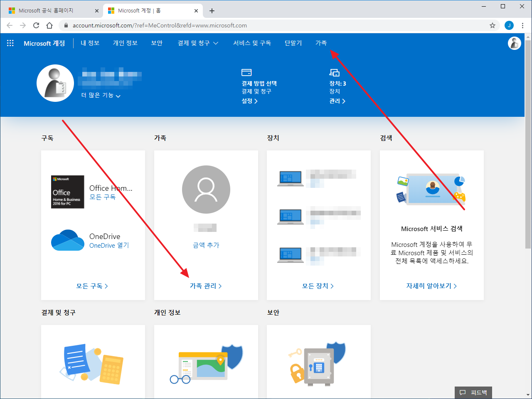Click the OneDrive product name
This screenshot has height=399, width=532.
tap(105, 236)
